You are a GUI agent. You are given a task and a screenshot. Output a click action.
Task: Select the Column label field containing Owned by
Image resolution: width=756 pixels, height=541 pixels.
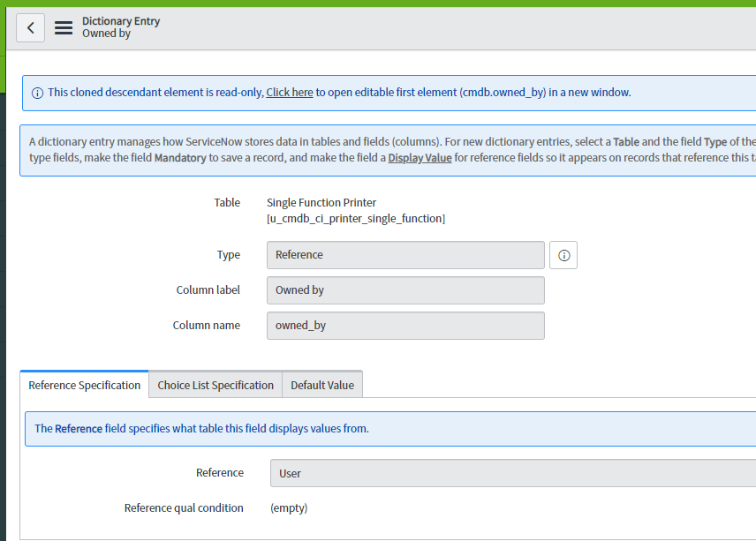[x=405, y=290]
